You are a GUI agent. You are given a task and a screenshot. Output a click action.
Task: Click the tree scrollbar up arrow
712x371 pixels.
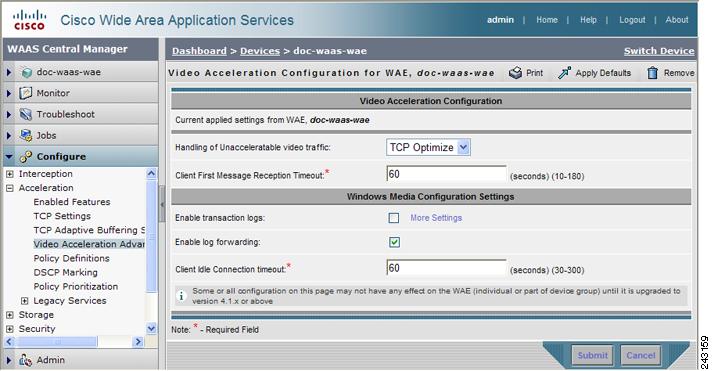tap(151, 173)
